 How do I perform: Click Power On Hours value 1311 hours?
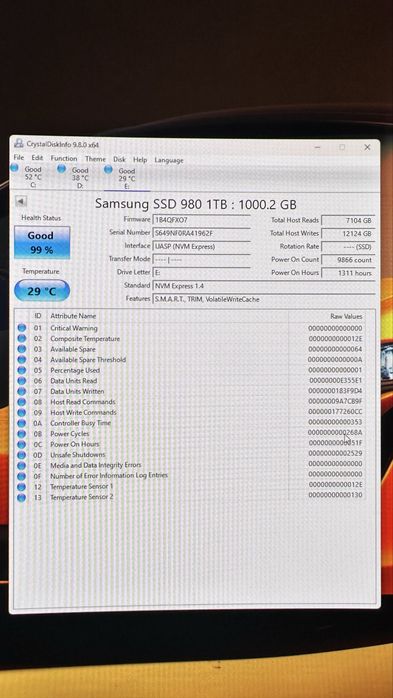click(x=348, y=273)
